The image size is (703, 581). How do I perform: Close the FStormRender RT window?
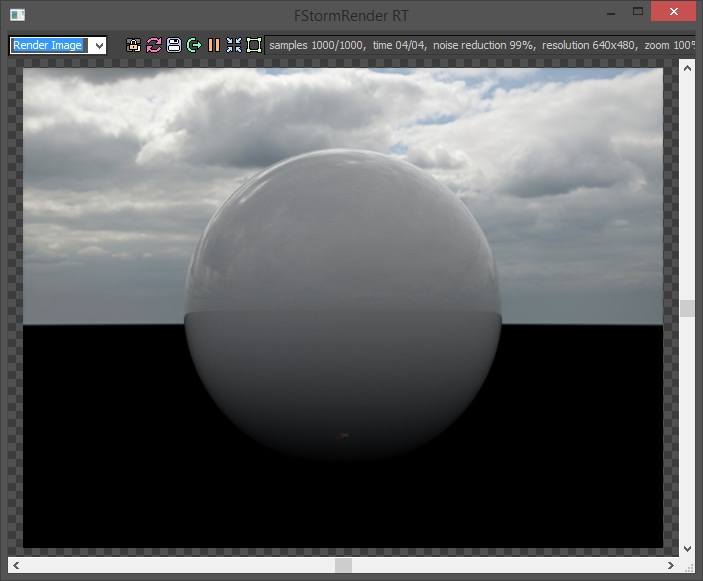(x=671, y=14)
